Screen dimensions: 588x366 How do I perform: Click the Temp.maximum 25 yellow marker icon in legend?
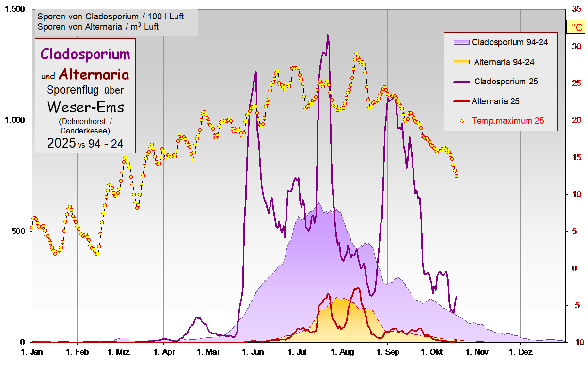[x=461, y=121]
